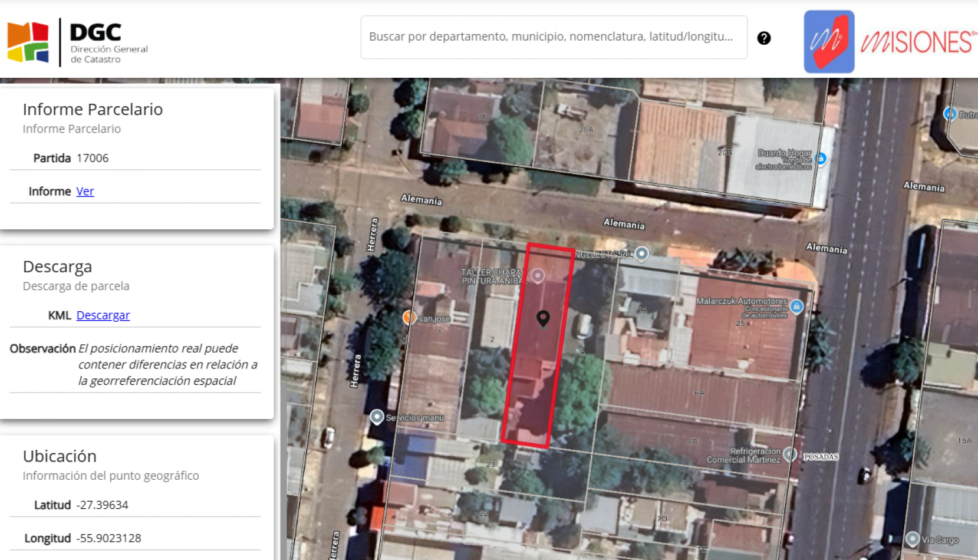Click the Refrigeracion Comercial Martinez marker icon
The image size is (978, 560).
[790, 455]
